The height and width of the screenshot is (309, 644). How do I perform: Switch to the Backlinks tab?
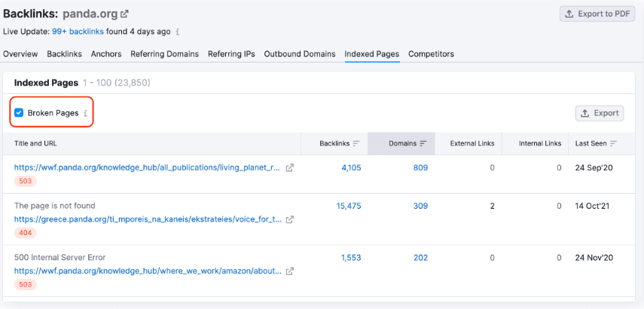pos(65,54)
